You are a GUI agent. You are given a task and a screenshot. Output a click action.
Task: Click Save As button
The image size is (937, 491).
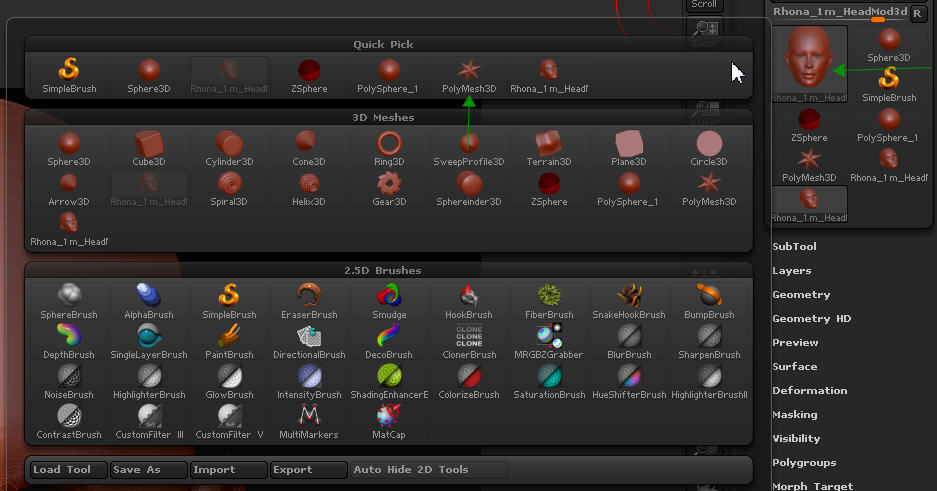coord(149,469)
